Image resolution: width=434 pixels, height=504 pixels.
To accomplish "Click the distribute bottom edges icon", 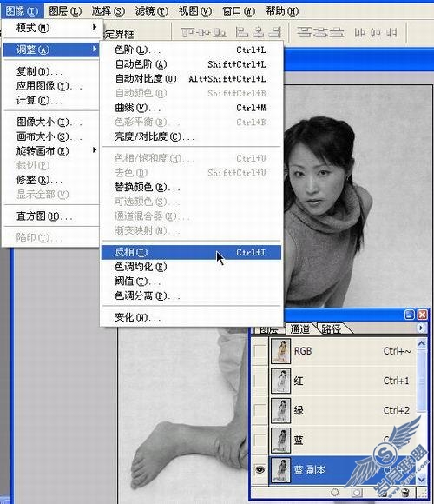I will 336,32.
